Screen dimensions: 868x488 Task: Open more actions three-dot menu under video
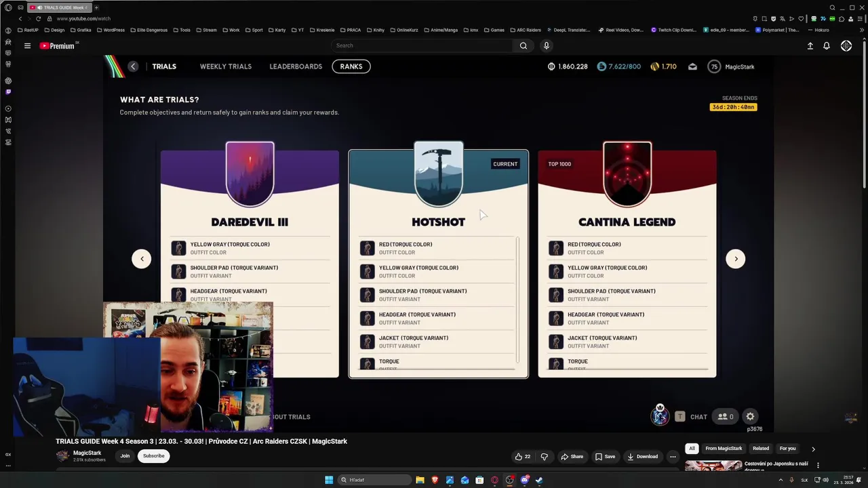(x=673, y=456)
